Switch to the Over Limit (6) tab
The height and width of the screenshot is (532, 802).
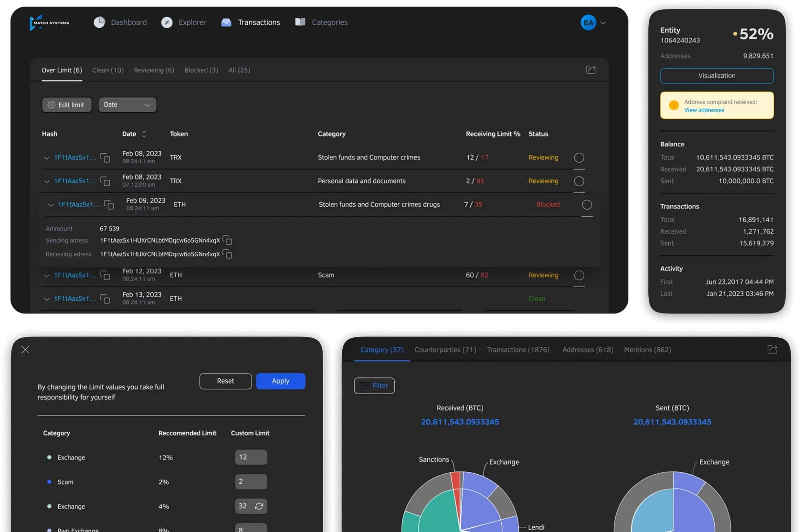62,70
